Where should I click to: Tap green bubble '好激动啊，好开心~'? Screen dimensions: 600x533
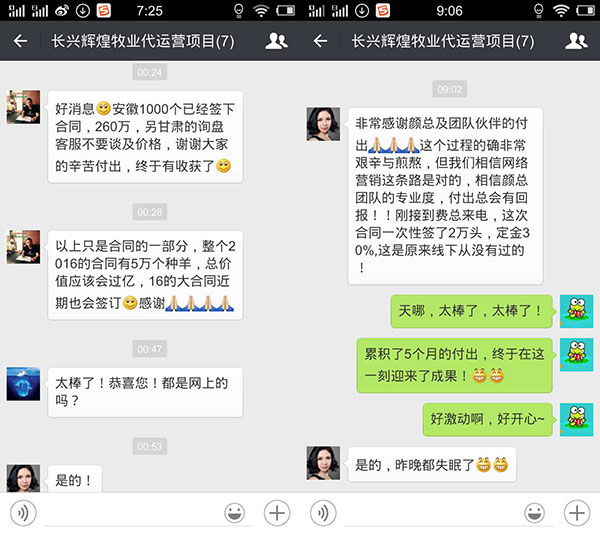[488, 419]
